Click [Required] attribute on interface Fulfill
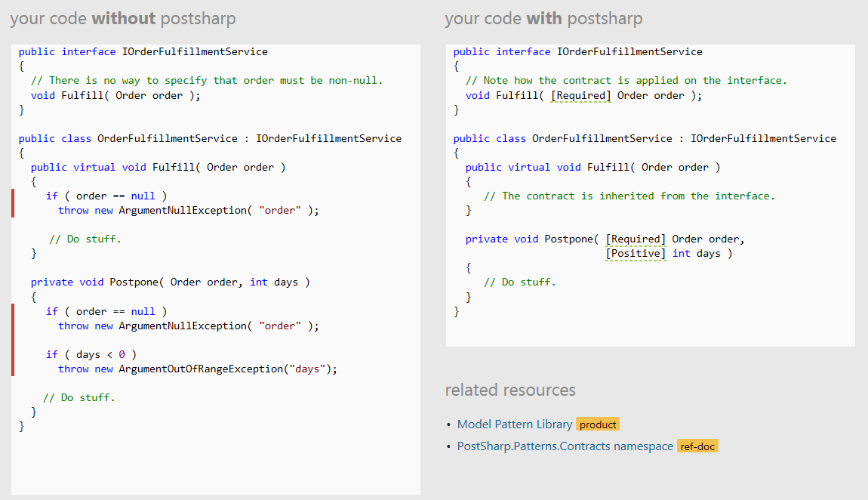 [x=580, y=95]
